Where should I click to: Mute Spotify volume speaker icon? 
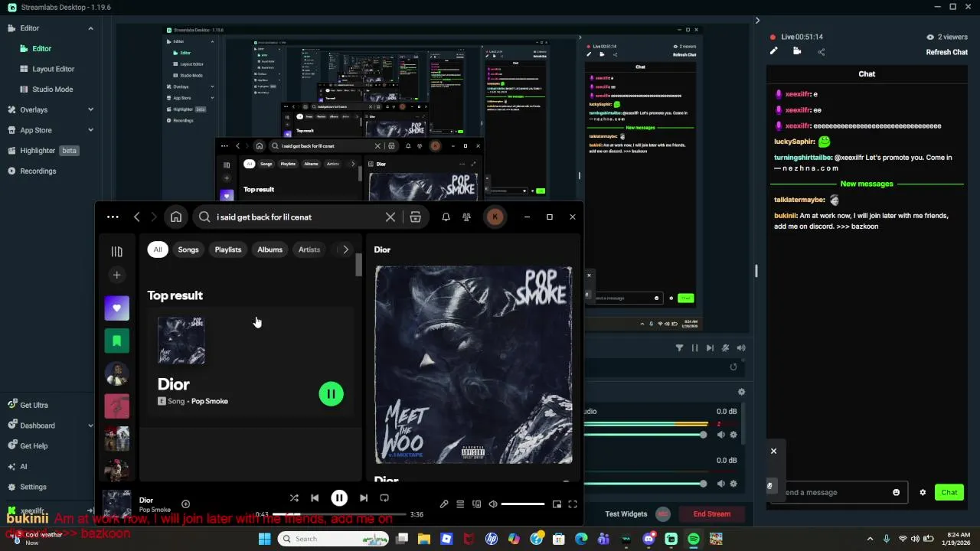click(493, 504)
